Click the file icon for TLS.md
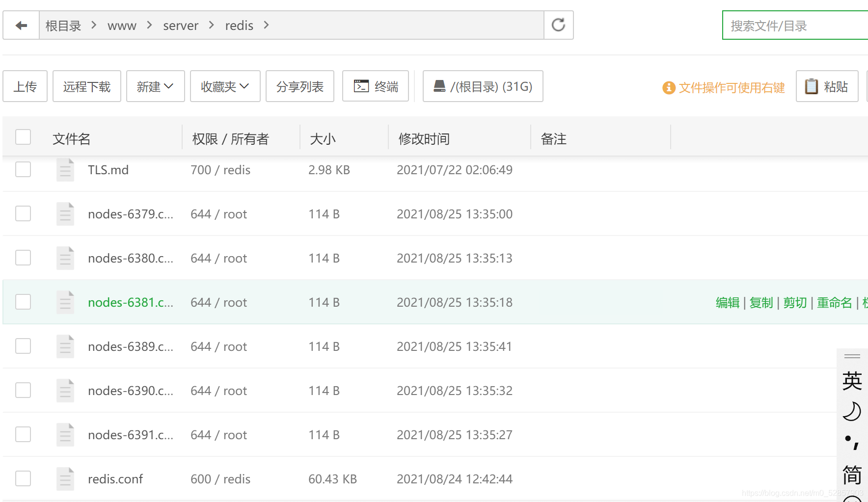The height and width of the screenshot is (502, 868). click(65, 170)
